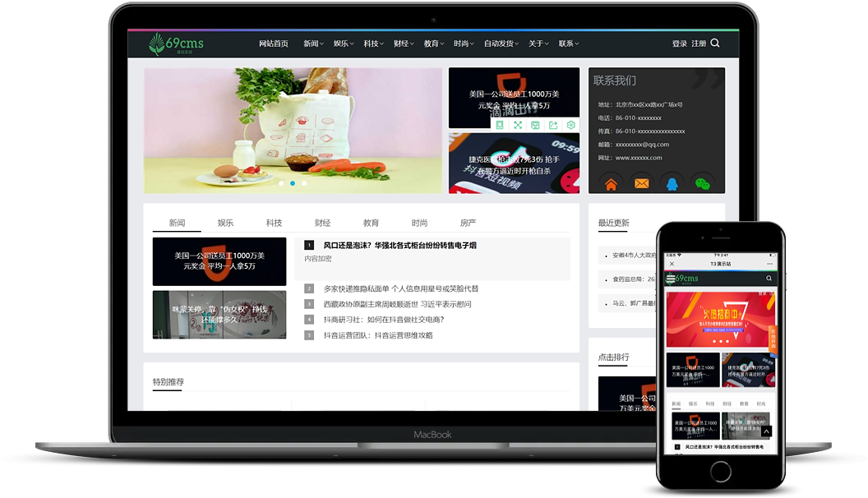Image resolution: width=868 pixels, height=498 pixels.
Task: Tap the orange 在线咨询 side tab on the phone
Action: (x=773, y=338)
